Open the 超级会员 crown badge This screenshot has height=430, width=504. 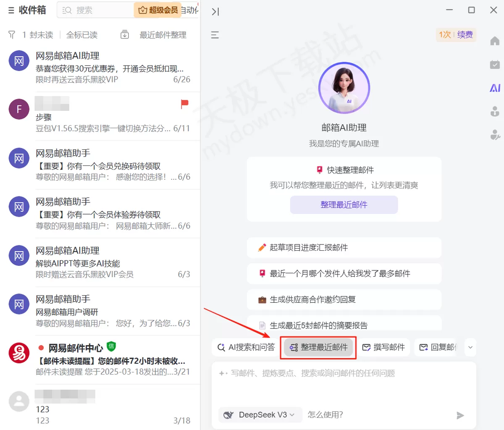(158, 10)
